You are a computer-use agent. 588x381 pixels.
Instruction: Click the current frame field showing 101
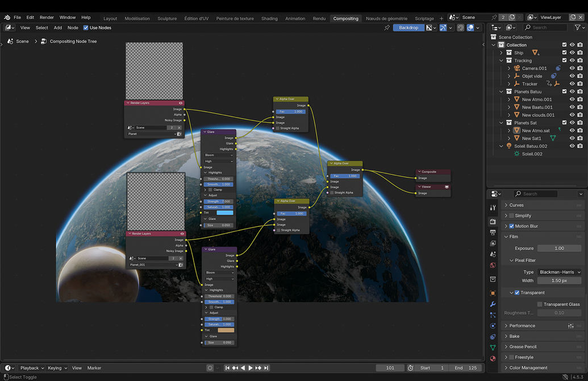pyautogui.click(x=390, y=368)
